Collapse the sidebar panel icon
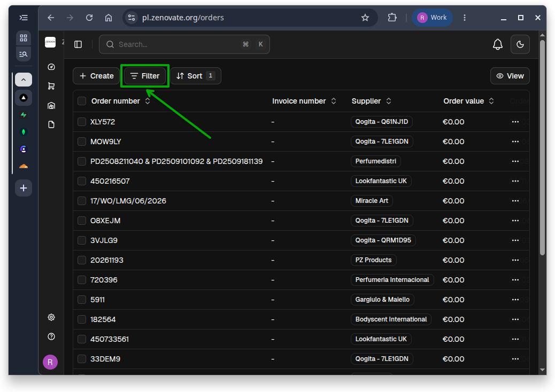This screenshot has width=555, height=392. tap(78, 44)
